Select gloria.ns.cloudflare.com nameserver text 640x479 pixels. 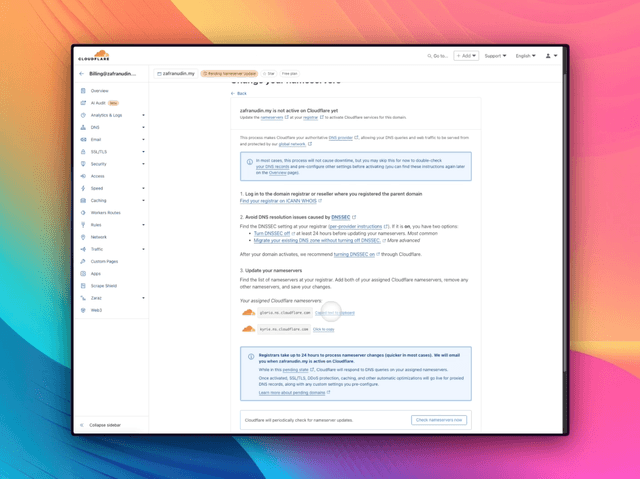285,313
